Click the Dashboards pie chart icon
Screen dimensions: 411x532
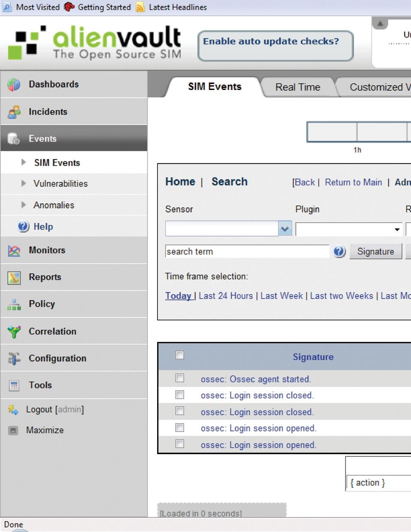(14, 85)
